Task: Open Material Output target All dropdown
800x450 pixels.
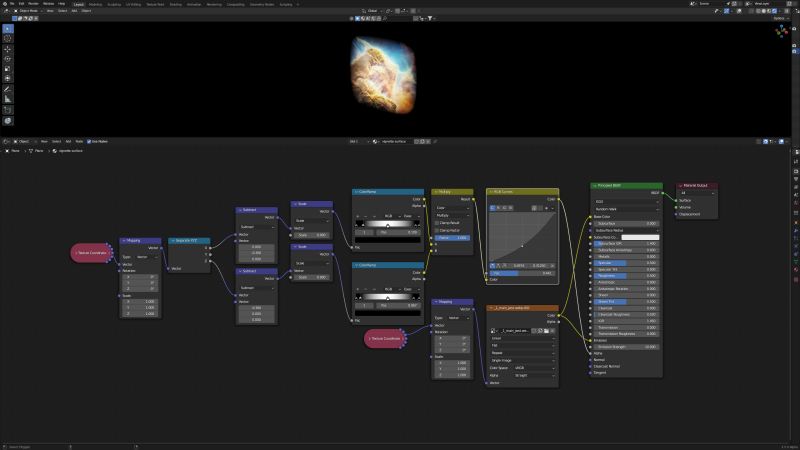Action: point(697,193)
